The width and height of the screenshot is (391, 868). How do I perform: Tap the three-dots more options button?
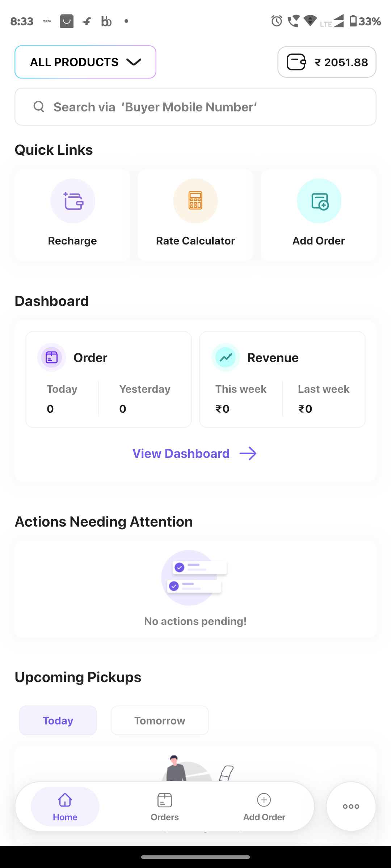pyautogui.click(x=351, y=806)
